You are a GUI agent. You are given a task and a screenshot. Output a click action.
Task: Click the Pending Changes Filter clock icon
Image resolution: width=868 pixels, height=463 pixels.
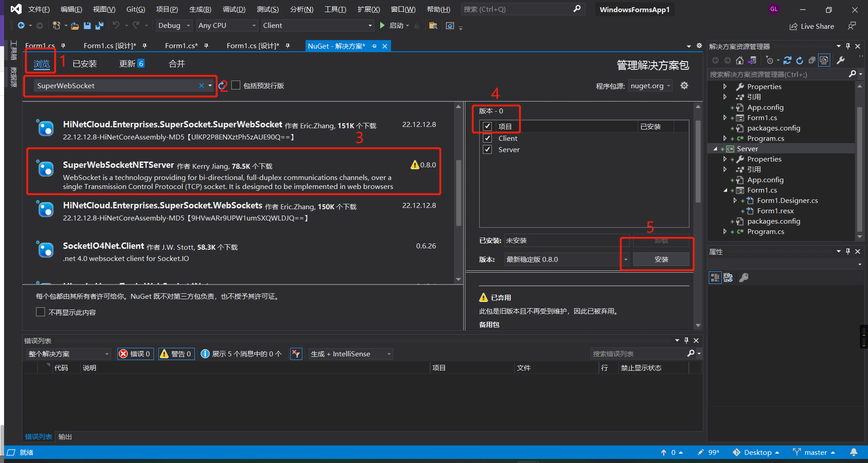click(x=769, y=60)
